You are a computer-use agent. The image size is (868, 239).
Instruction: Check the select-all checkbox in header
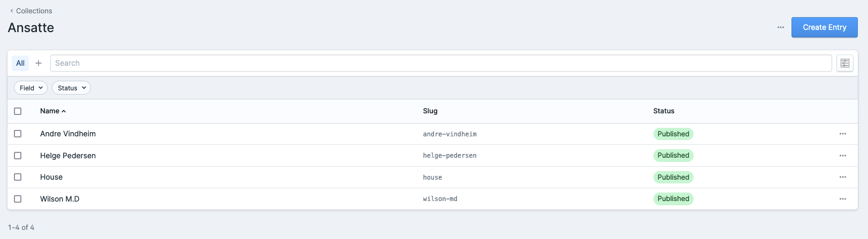[x=18, y=111]
